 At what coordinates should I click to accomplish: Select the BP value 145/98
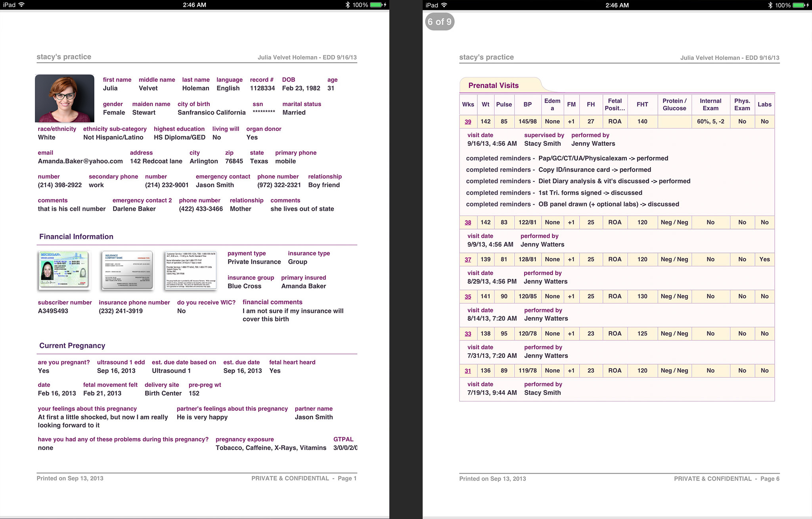[x=528, y=122]
